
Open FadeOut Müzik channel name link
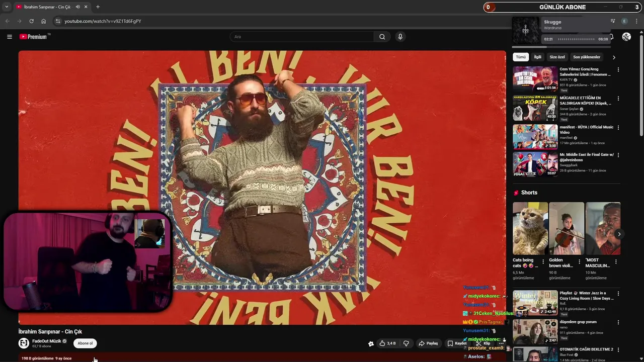[47, 341]
